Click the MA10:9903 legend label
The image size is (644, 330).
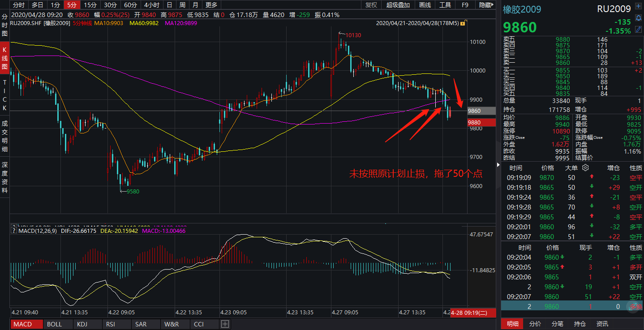(x=109, y=22)
